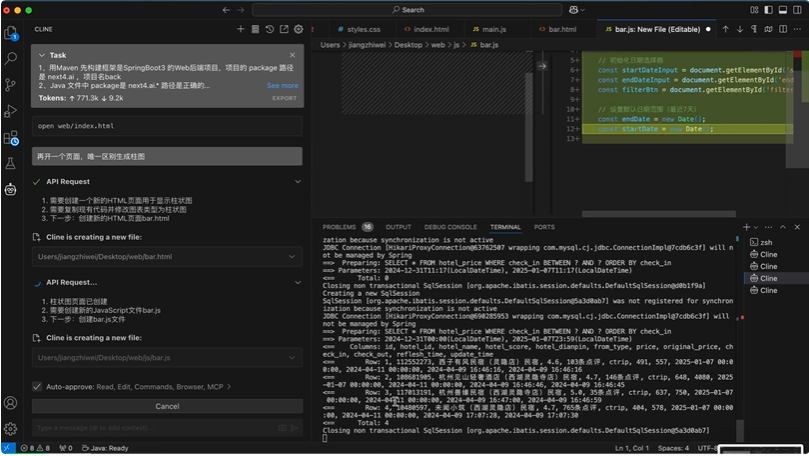Open Run and Debug view

(x=10, y=110)
